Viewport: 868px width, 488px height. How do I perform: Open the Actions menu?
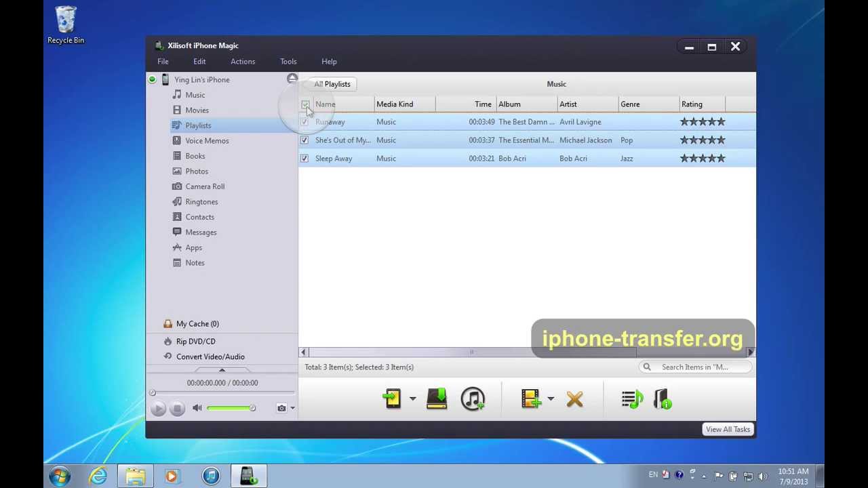tap(243, 62)
